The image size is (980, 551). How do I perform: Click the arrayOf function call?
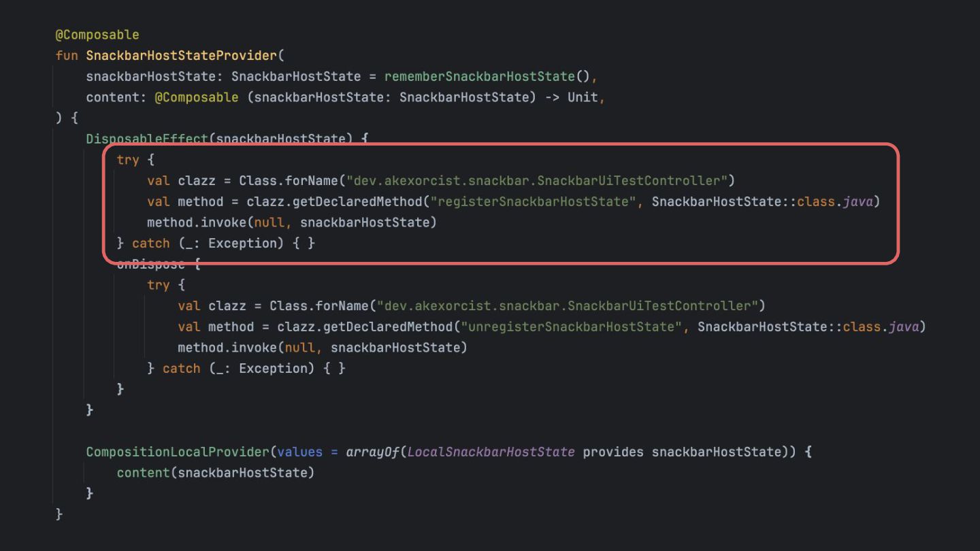pyautogui.click(x=373, y=452)
